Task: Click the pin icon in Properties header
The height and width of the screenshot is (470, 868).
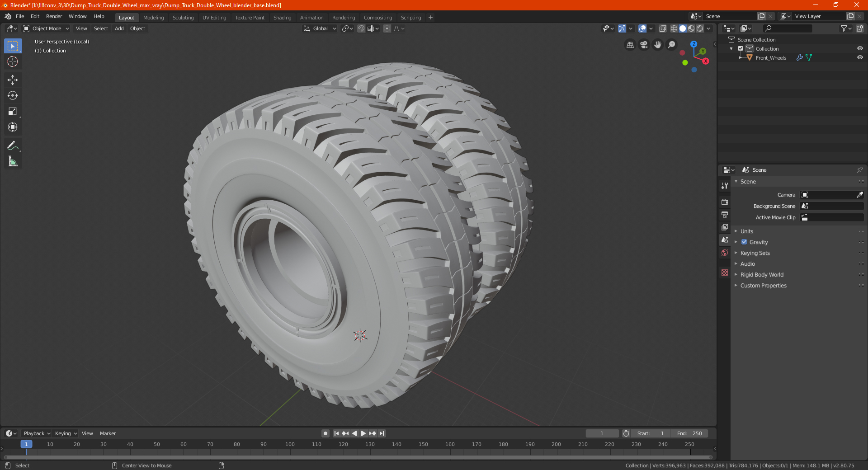Action: 859,170
